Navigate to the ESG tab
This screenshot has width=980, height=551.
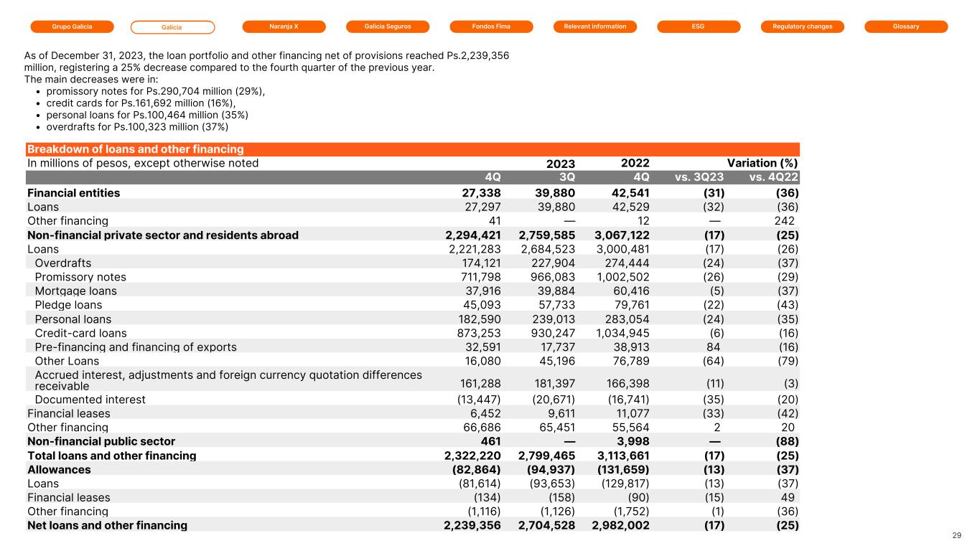click(699, 27)
